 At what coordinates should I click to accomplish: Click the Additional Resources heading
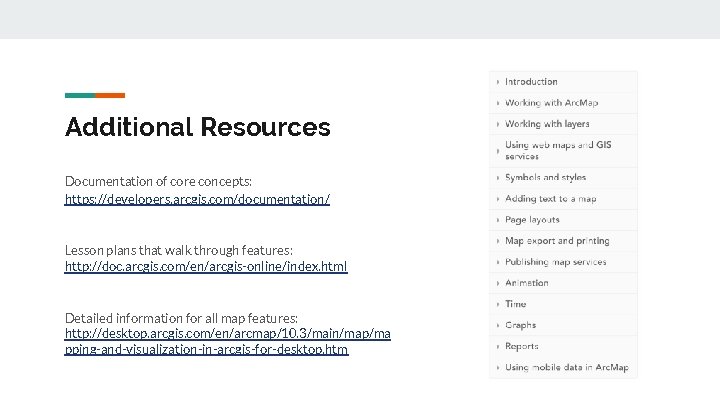[x=197, y=127]
